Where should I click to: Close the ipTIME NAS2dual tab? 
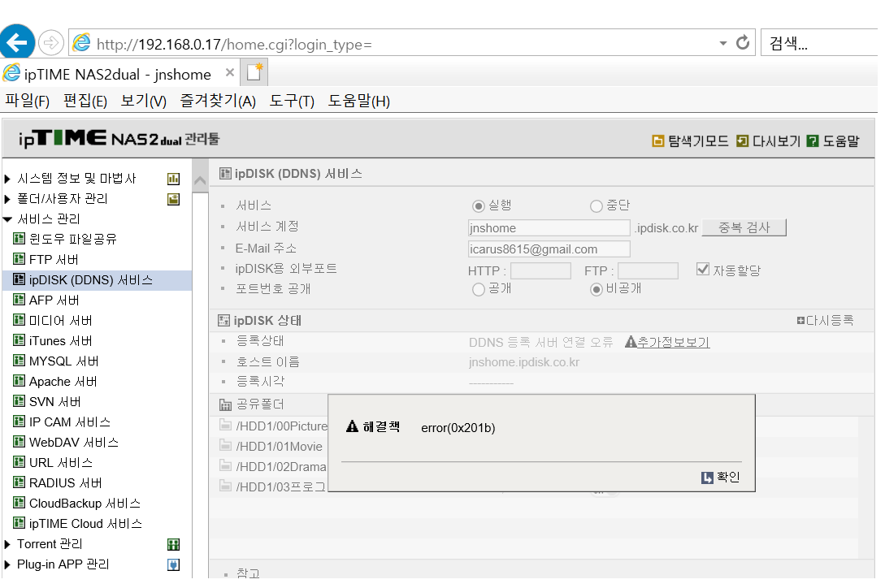pyautogui.click(x=230, y=73)
